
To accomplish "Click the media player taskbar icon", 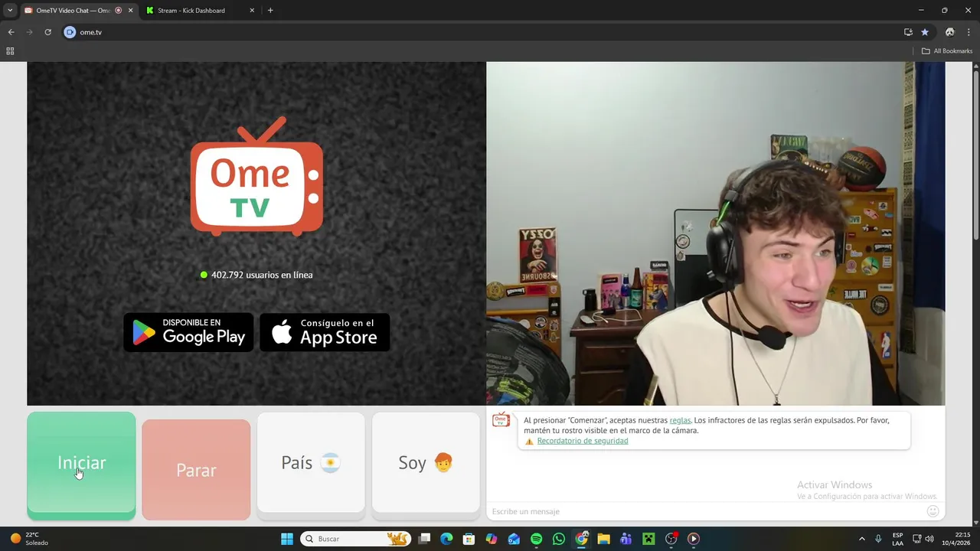I will click(694, 539).
